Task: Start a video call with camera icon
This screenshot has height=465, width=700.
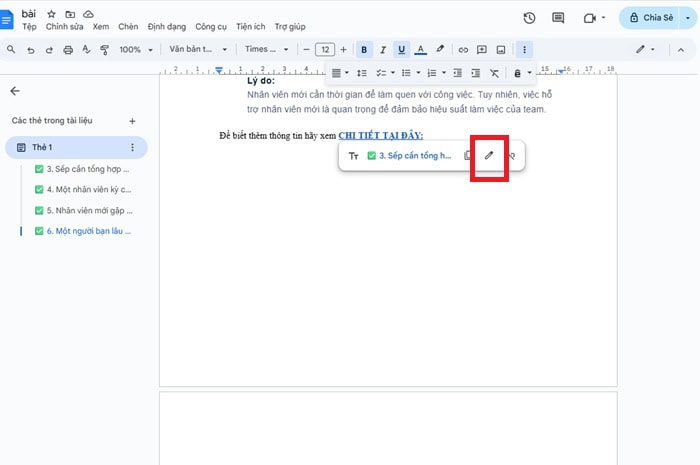Action: [590, 18]
